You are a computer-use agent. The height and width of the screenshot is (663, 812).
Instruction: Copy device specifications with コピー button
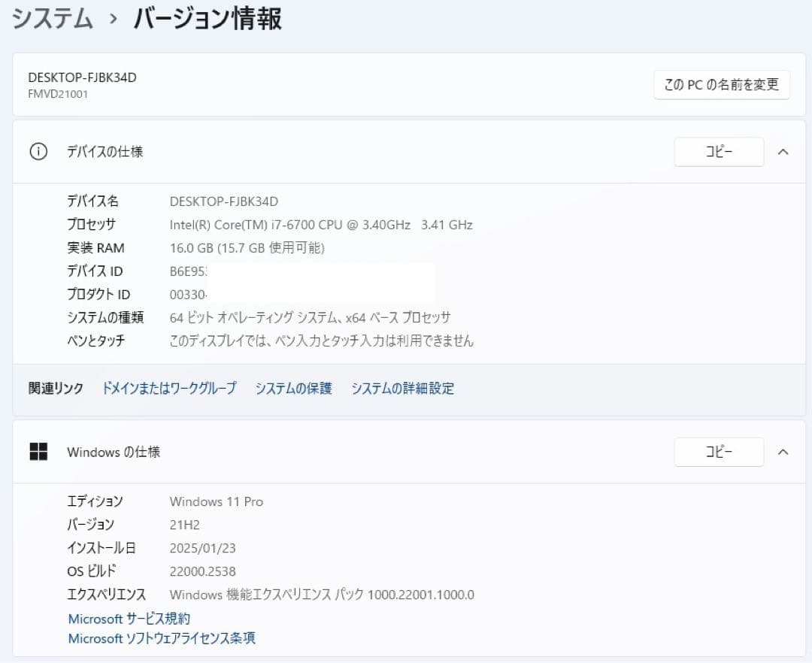tap(719, 152)
